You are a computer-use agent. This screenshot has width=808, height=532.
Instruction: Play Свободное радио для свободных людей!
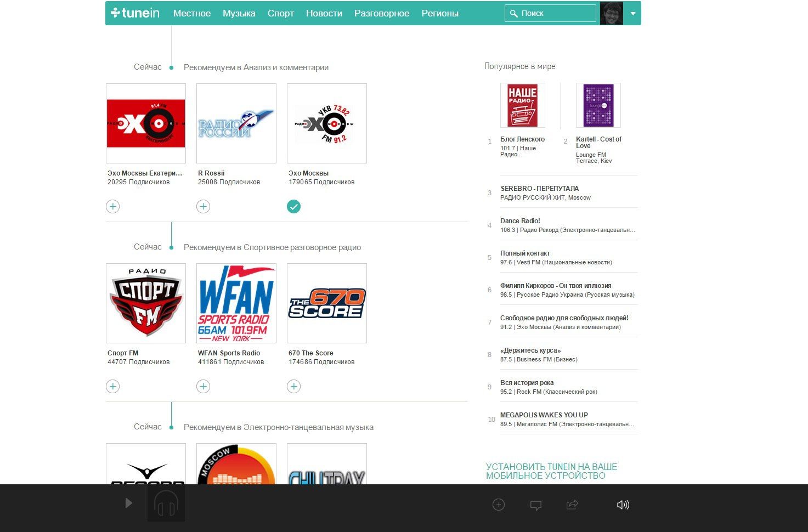tap(564, 318)
